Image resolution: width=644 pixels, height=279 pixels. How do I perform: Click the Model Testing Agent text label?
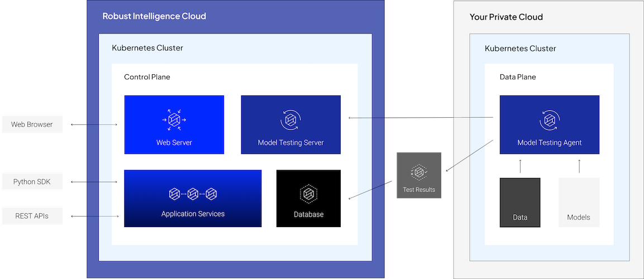549,143
